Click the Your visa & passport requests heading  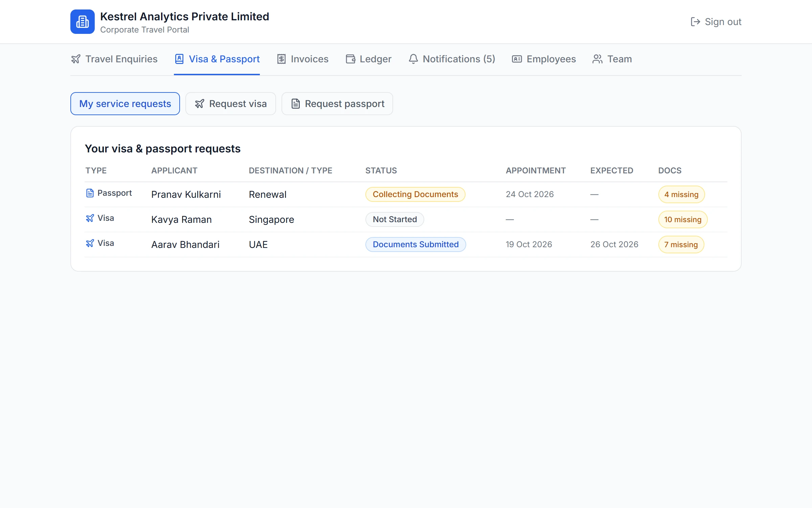[163, 149]
